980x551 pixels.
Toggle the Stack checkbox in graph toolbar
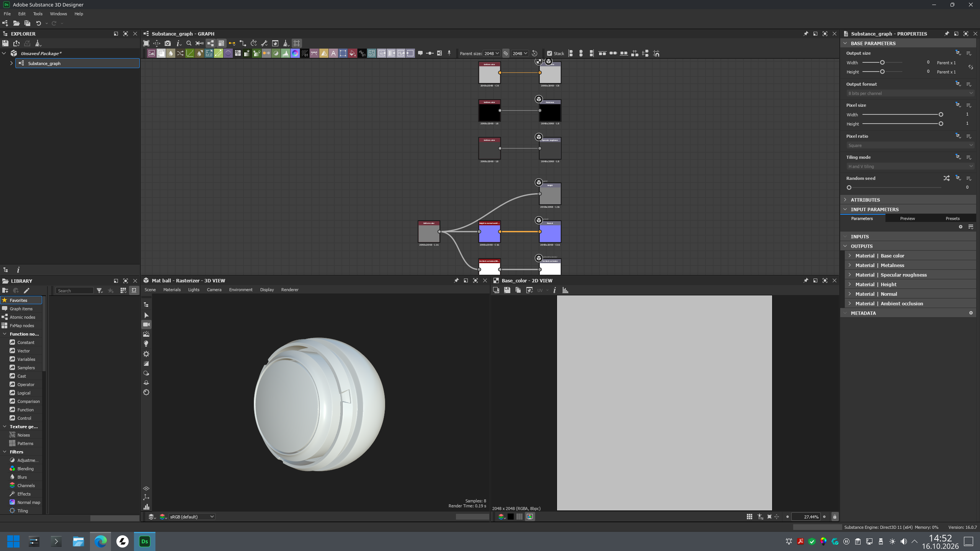(x=550, y=54)
